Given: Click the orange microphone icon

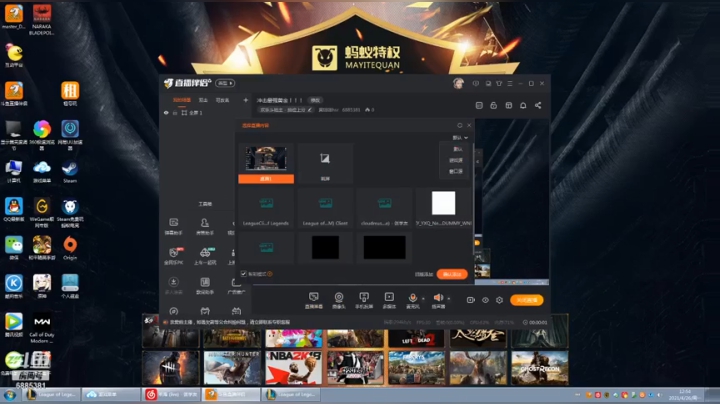Looking at the screenshot, I should (x=413, y=297).
